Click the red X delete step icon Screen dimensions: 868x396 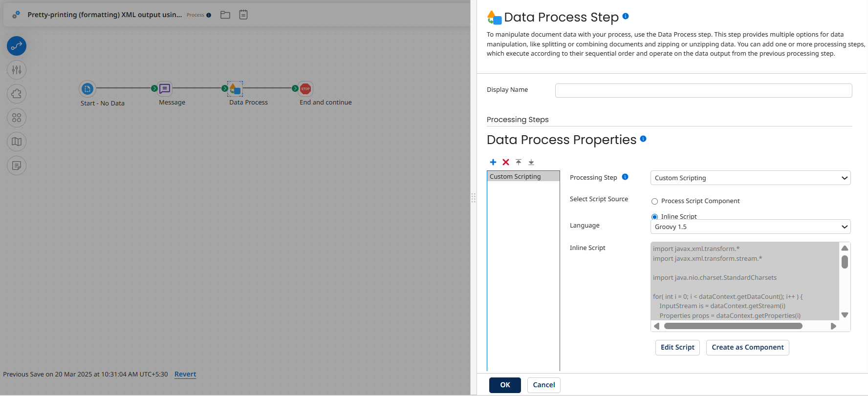[506, 162]
